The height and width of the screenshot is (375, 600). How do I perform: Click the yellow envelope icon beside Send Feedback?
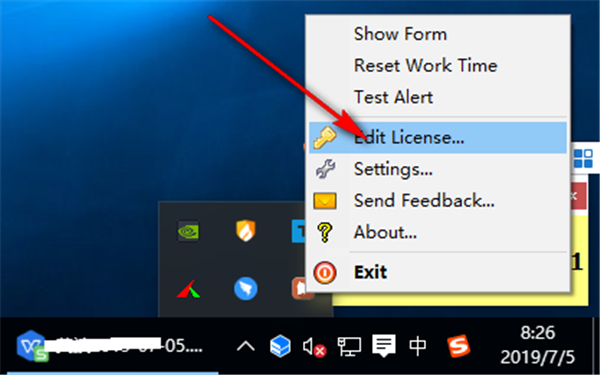[325, 201]
